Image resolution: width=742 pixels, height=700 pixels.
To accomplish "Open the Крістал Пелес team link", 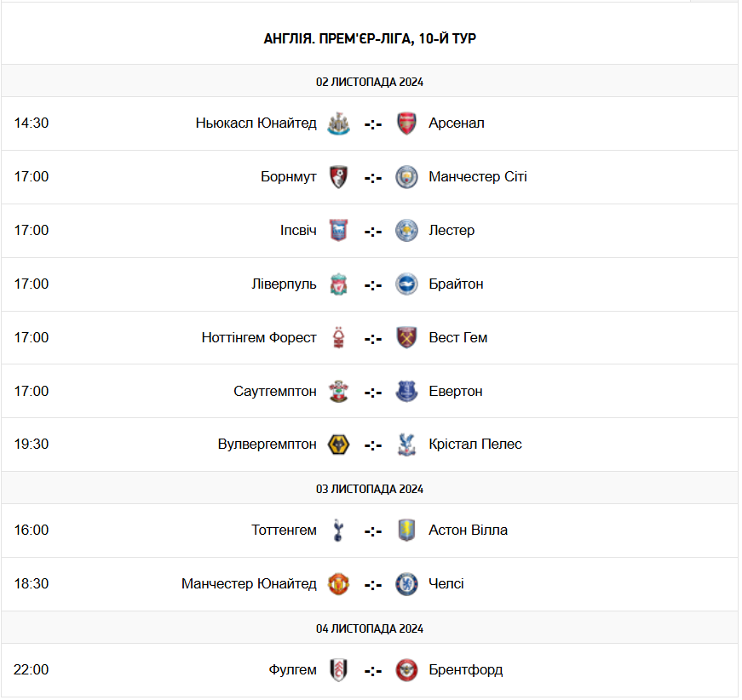I will pyautogui.click(x=475, y=445).
